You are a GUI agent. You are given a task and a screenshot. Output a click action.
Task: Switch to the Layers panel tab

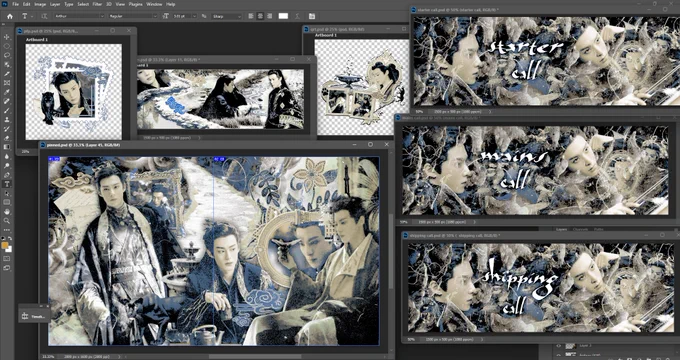coord(562,229)
